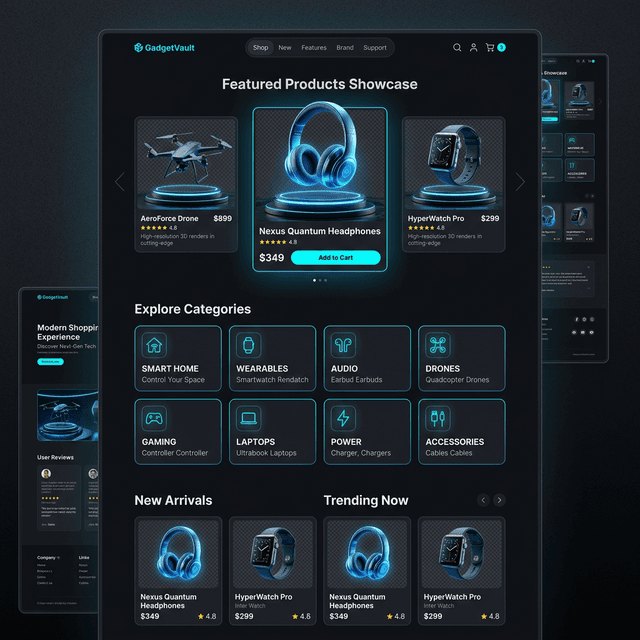
Task: Open search with the magnifier icon
Action: pyautogui.click(x=457, y=48)
